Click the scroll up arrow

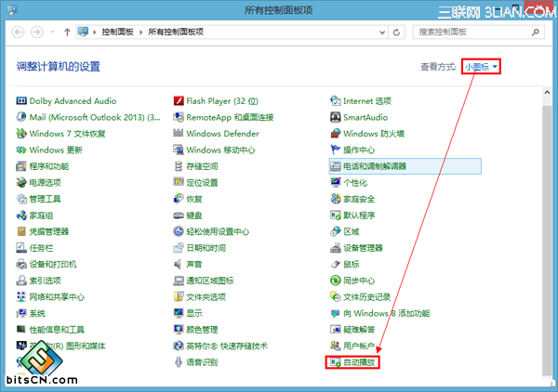tap(547, 92)
